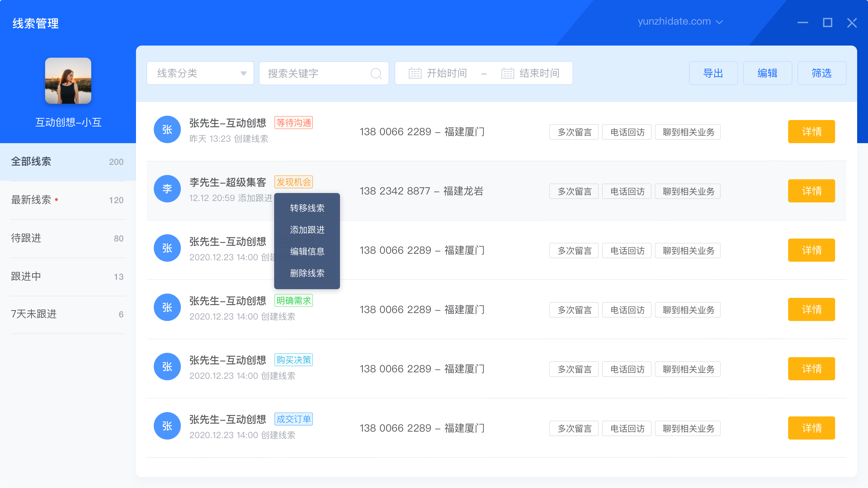Viewport: 868px width, 488px height.
Task: Click the 张 avatar of 明确需求 lead
Action: (x=167, y=307)
